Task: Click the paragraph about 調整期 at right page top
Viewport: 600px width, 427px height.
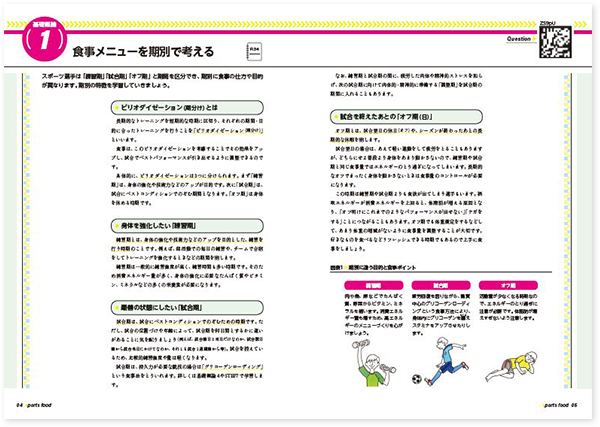Action: pos(406,85)
